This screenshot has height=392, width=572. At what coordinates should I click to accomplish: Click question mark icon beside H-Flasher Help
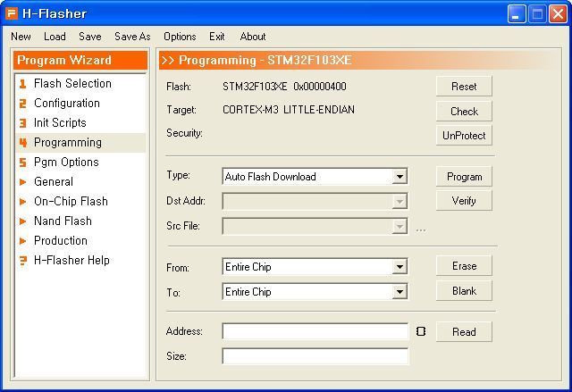pos(23,261)
